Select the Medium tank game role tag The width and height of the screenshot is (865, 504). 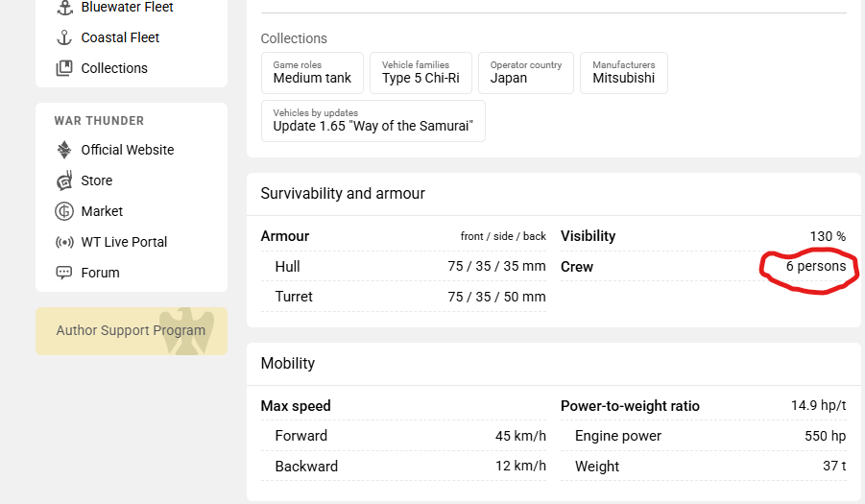tap(312, 73)
